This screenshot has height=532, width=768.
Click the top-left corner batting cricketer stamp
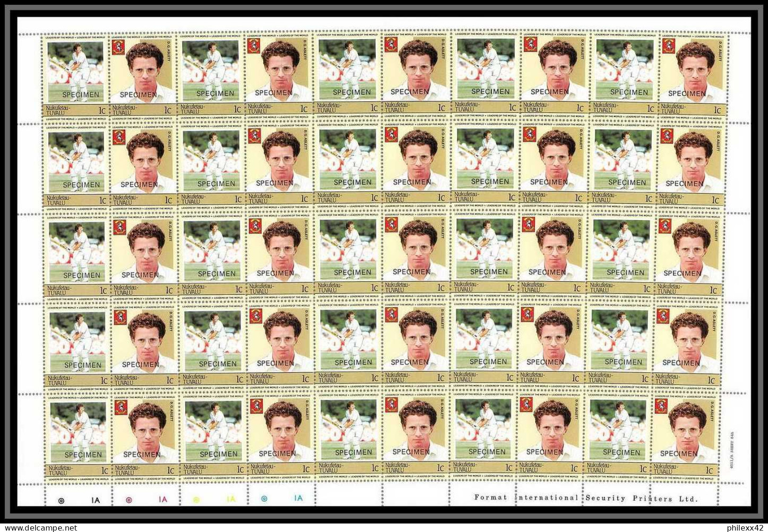[x=76, y=77]
